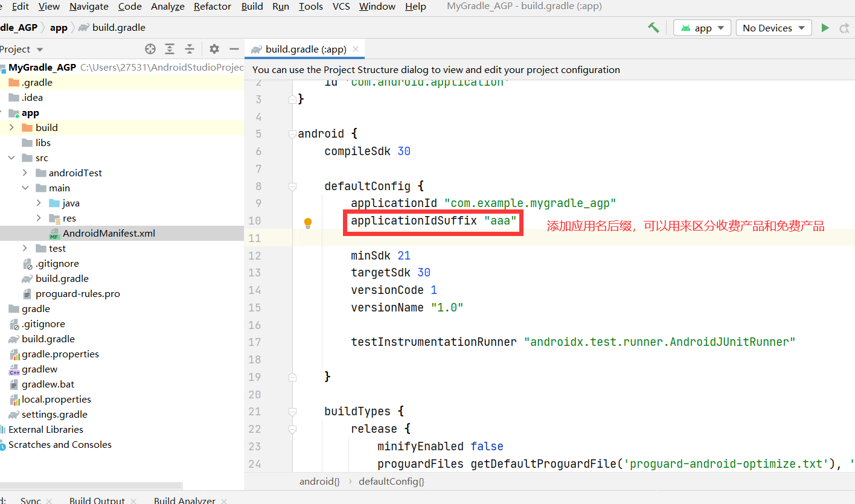This screenshot has height=504, width=855.
Task: Select AndroidManifest.xml in project tree
Action: pyautogui.click(x=109, y=233)
